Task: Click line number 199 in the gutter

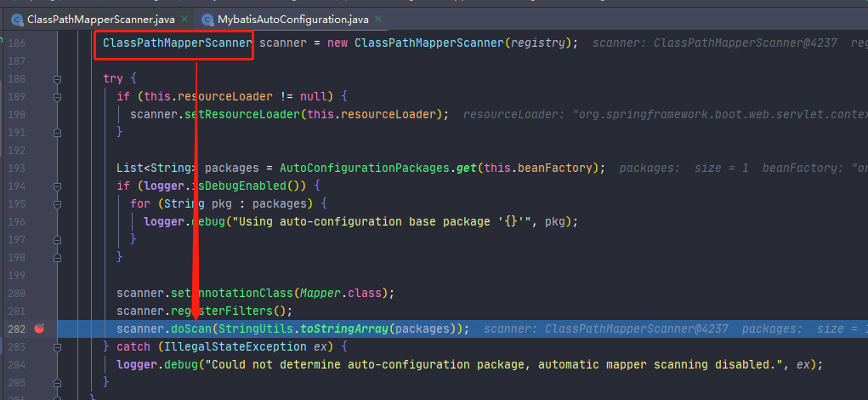Action: (x=17, y=276)
